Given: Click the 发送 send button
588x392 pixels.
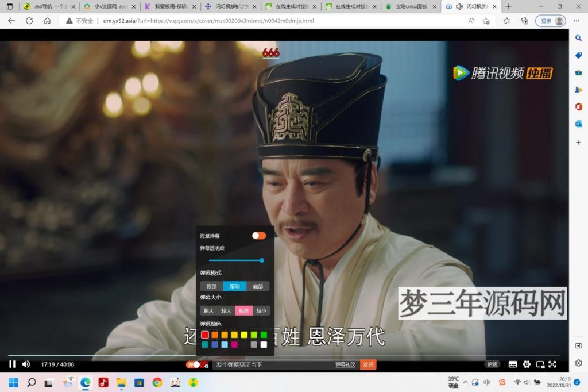Looking at the screenshot, I should point(368,364).
